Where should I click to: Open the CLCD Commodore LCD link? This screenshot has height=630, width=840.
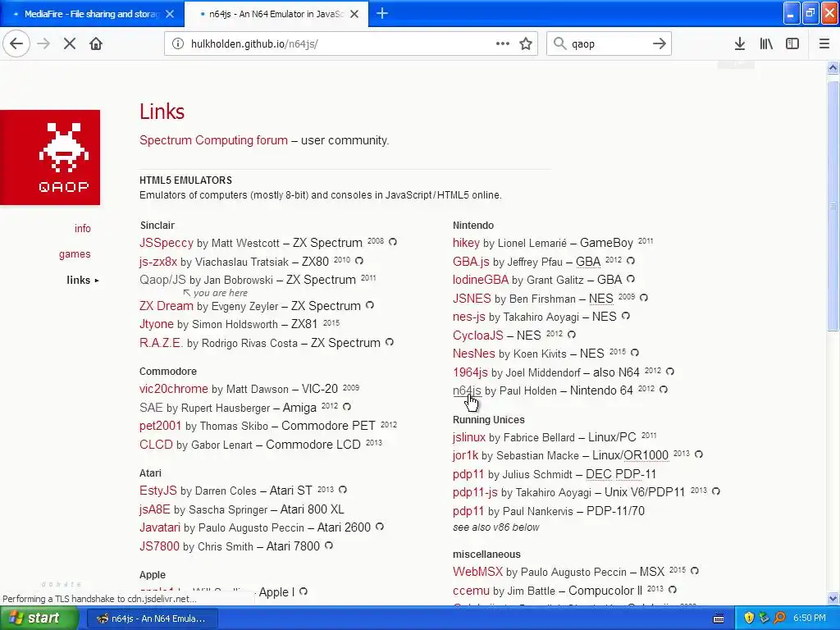click(x=156, y=445)
